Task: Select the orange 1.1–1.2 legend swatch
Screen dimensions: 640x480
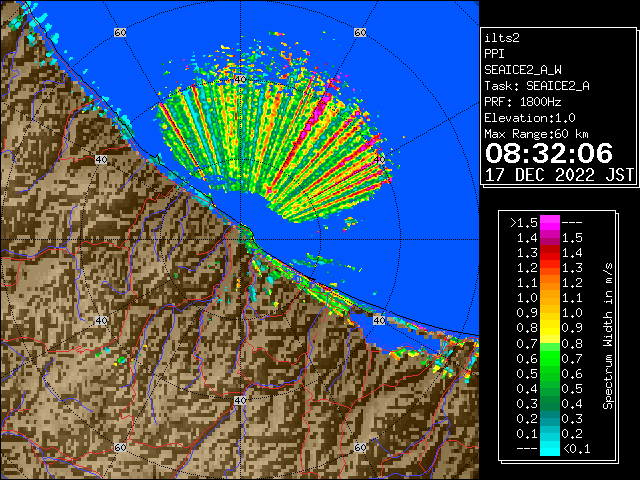Action: [x=550, y=282]
